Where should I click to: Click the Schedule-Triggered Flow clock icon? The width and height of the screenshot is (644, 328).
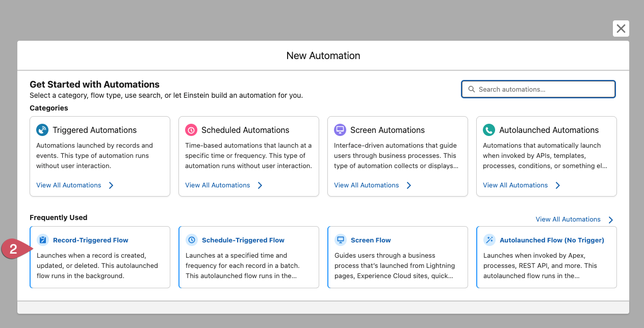coord(192,240)
